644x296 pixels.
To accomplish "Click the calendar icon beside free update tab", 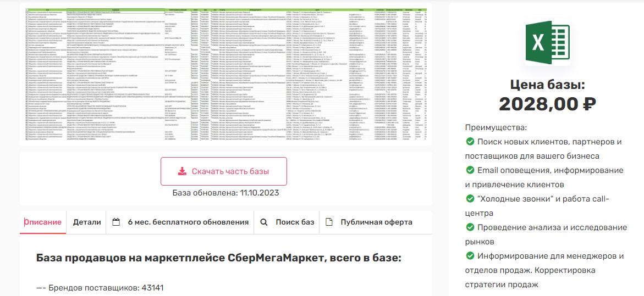I will (x=116, y=222).
